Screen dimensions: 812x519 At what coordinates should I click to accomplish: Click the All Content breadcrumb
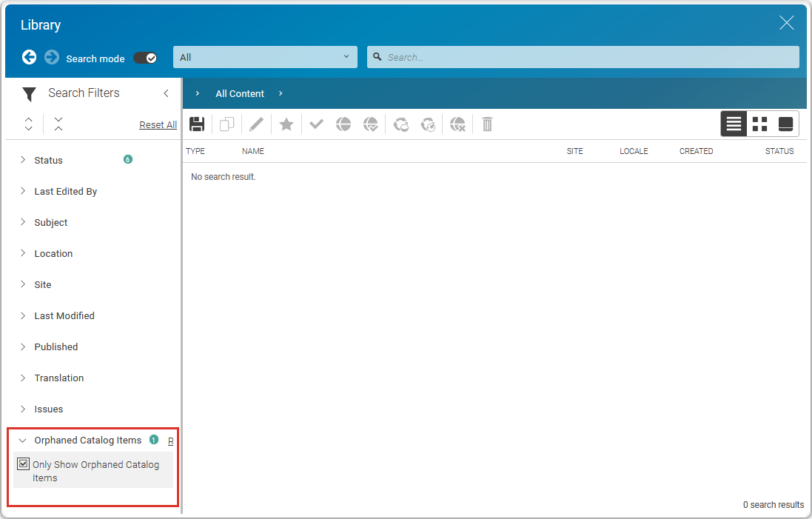point(240,94)
